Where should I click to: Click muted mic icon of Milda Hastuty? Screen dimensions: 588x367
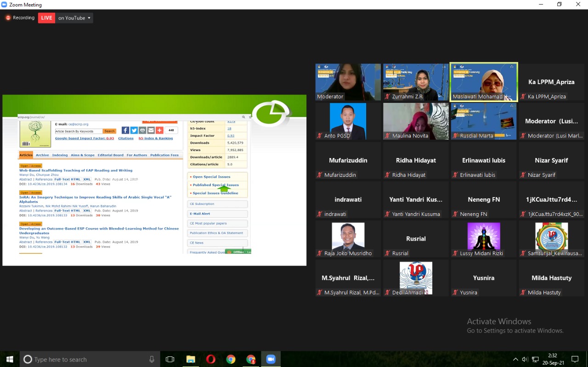(523, 293)
